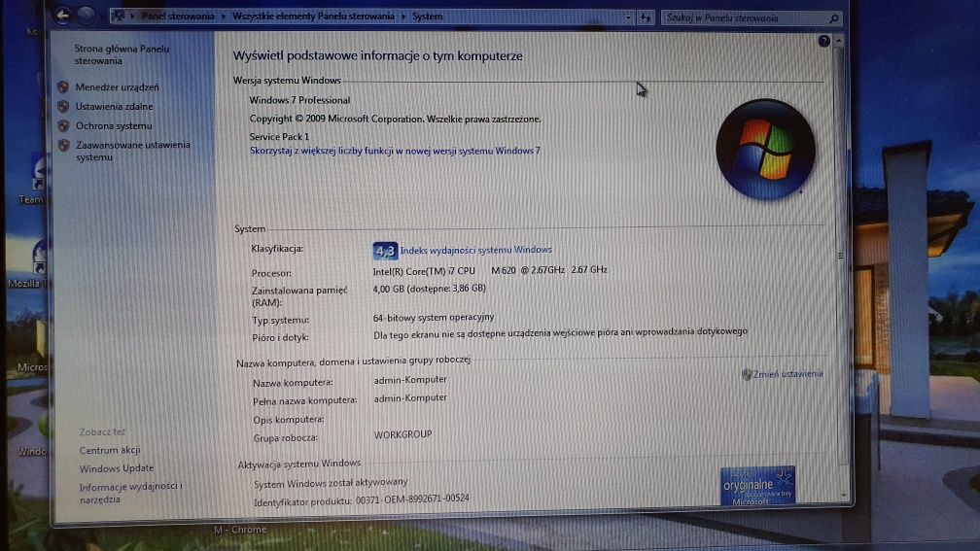Click the scrollbar up arrow

pos(839,41)
